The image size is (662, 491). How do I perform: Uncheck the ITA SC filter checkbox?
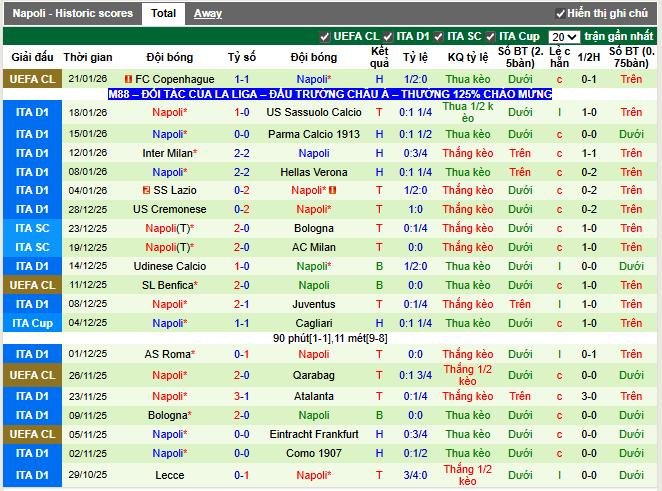(438, 37)
